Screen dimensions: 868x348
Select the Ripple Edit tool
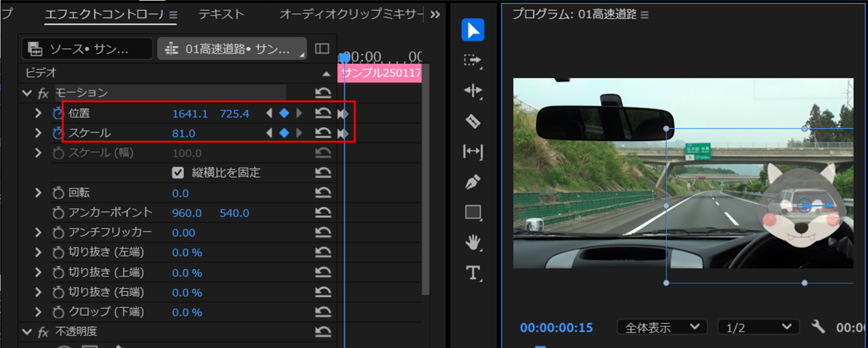pyautogui.click(x=472, y=91)
